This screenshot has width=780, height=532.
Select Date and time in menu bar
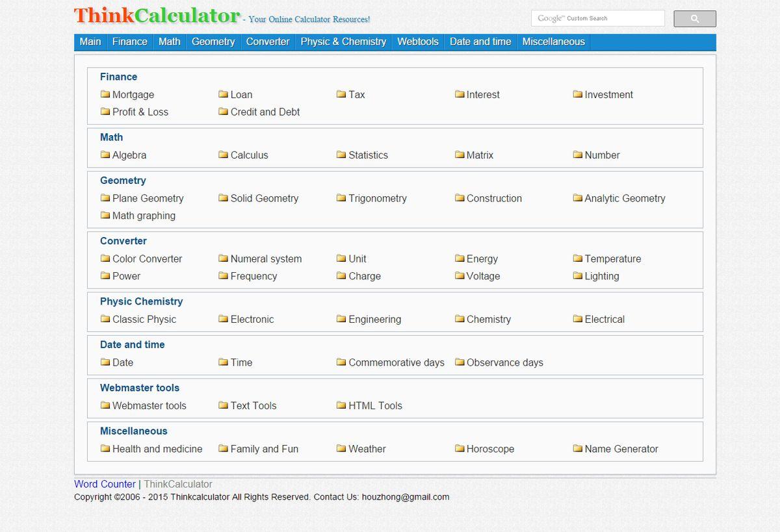point(480,42)
